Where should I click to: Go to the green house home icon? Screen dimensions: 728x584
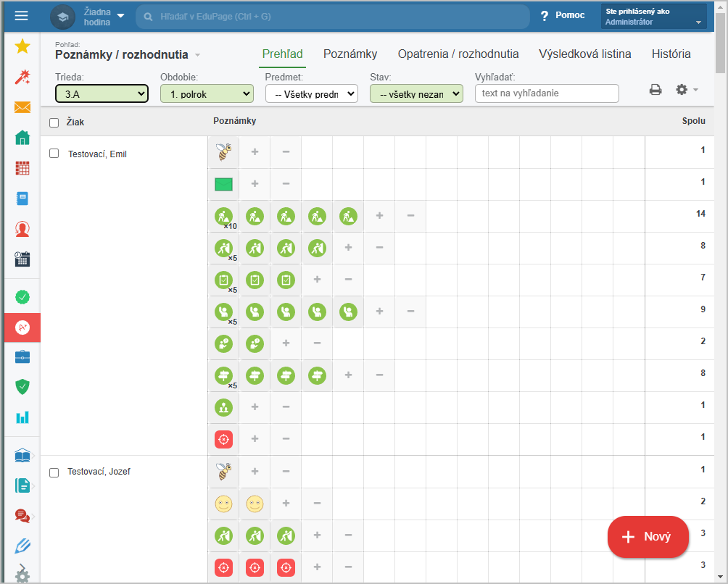(22, 138)
